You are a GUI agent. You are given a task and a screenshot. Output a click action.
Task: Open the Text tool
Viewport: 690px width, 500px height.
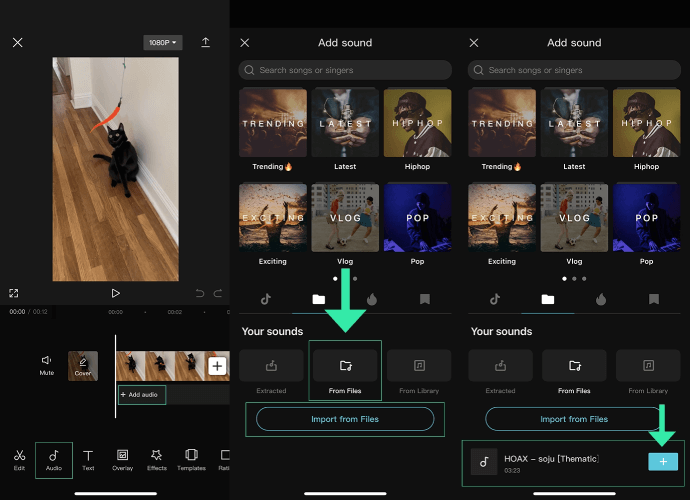point(88,460)
